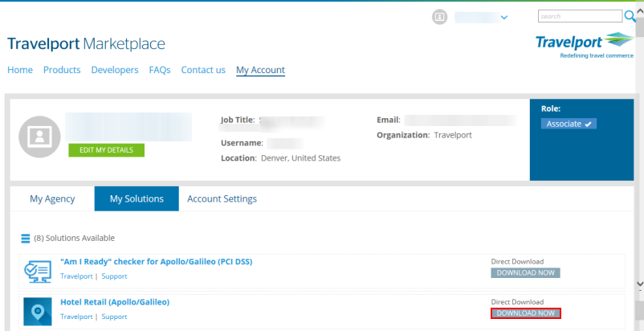
Task: Expand the user account dropdown chevron
Action: coord(504,17)
